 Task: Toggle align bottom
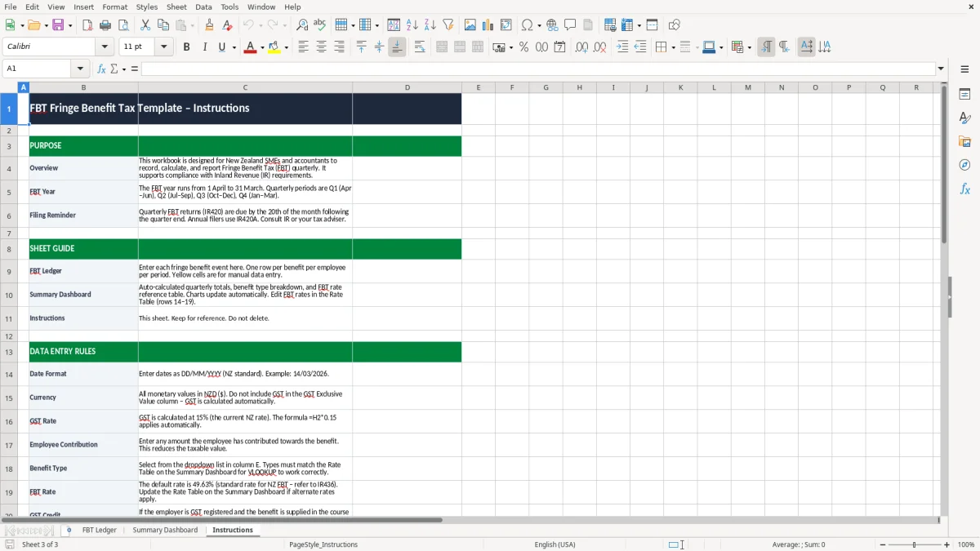click(x=397, y=47)
